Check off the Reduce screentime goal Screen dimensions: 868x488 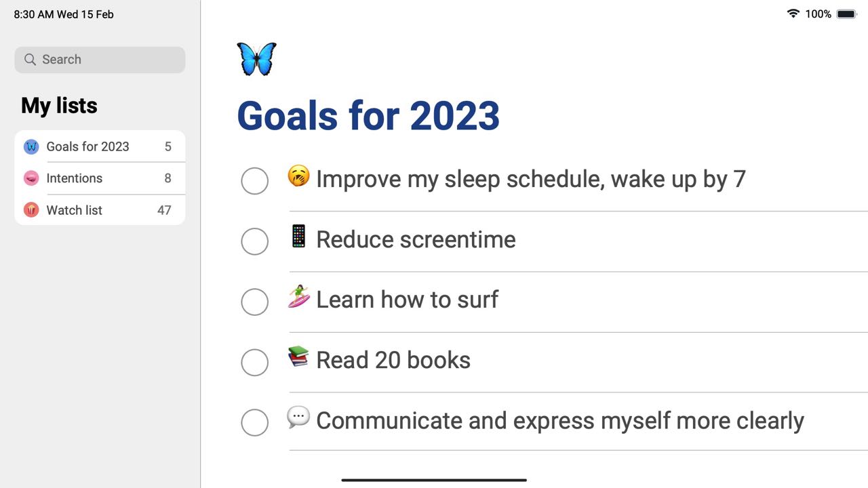(255, 241)
